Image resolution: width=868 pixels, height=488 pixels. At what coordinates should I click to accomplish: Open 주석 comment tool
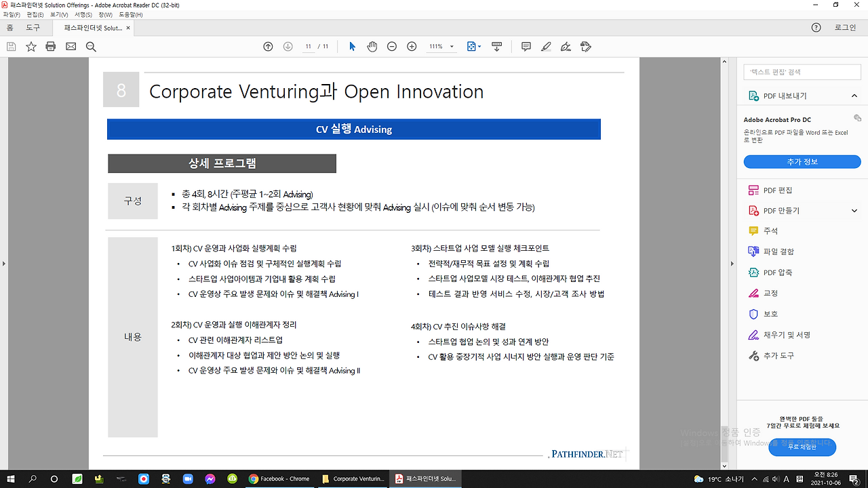tap(762, 231)
